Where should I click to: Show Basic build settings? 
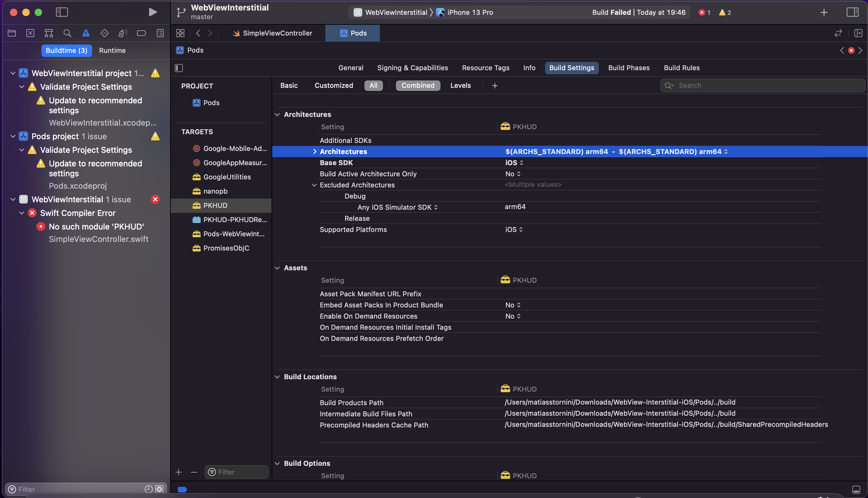tap(289, 85)
